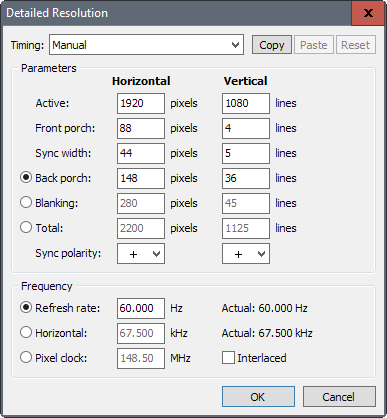
Task: Click the 'Horizontal' column header
Action: click(x=141, y=81)
